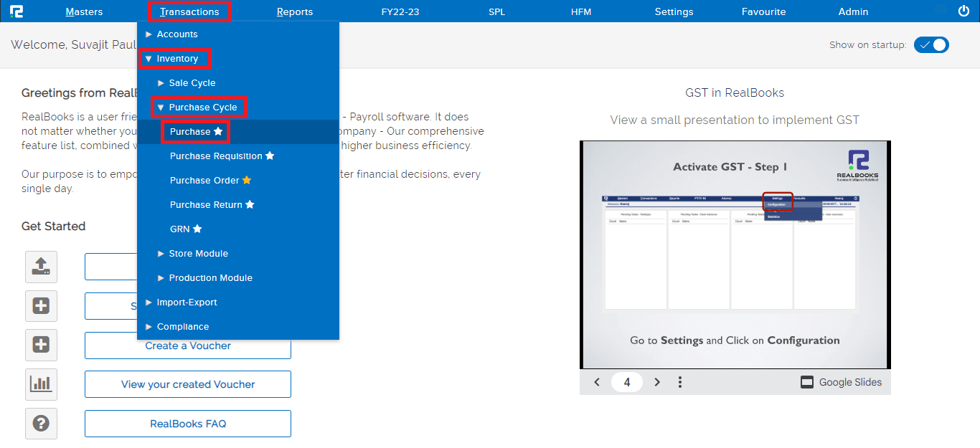Expand the Accounts submenu
Viewport: 980px width, 448px height.
pyautogui.click(x=176, y=34)
